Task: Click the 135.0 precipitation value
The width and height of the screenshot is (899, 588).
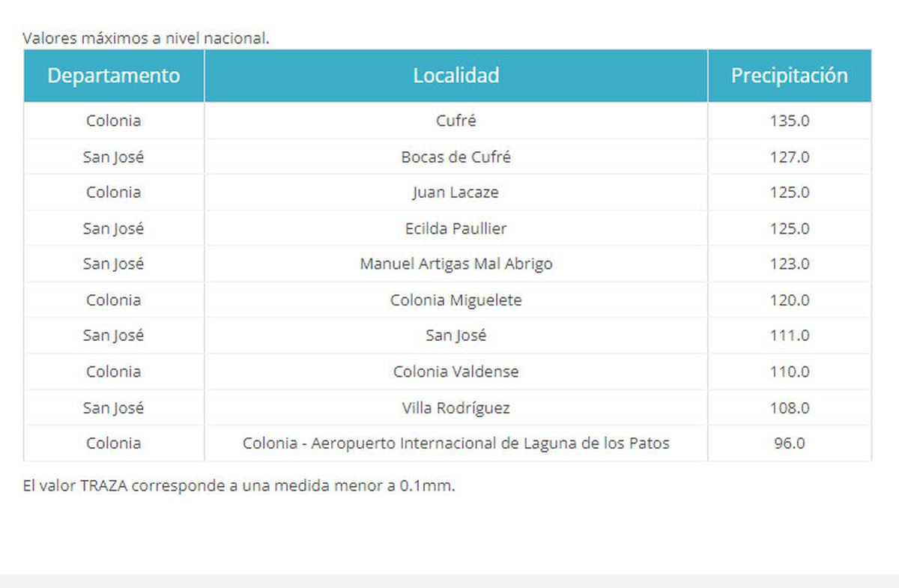Action: [789, 121]
